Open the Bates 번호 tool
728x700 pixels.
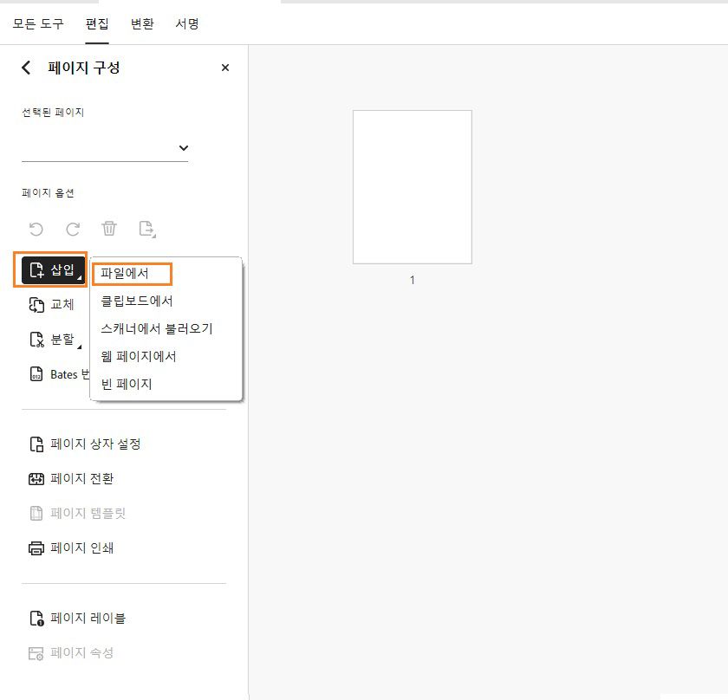click(65, 373)
